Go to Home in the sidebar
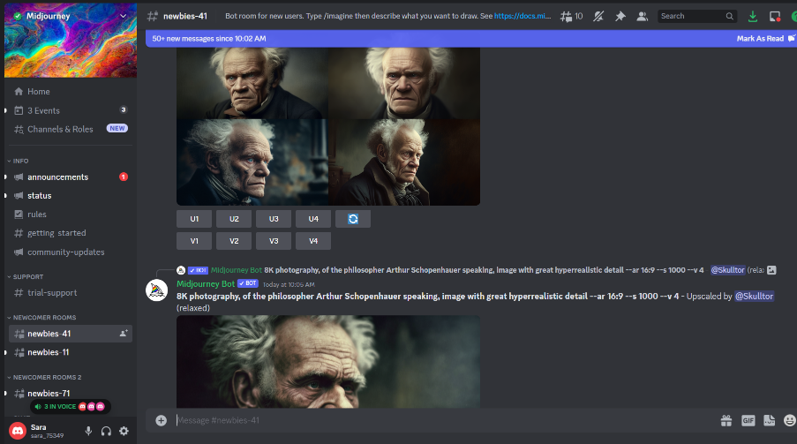This screenshot has width=797, height=444. click(38, 91)
